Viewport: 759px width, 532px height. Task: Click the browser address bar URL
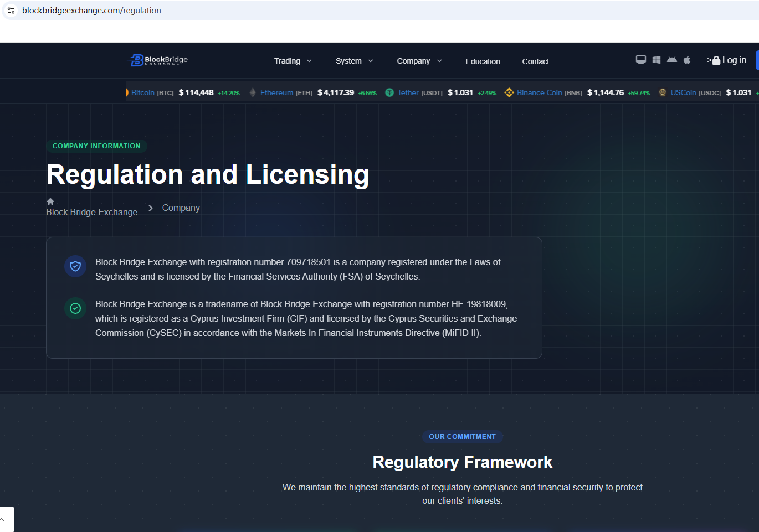[92, 11]
